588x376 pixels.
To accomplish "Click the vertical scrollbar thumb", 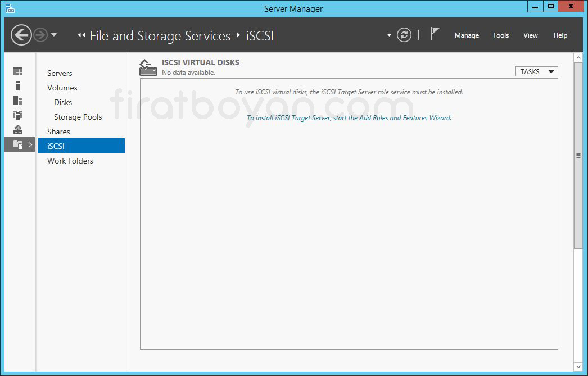I will (x=578, y=156).
